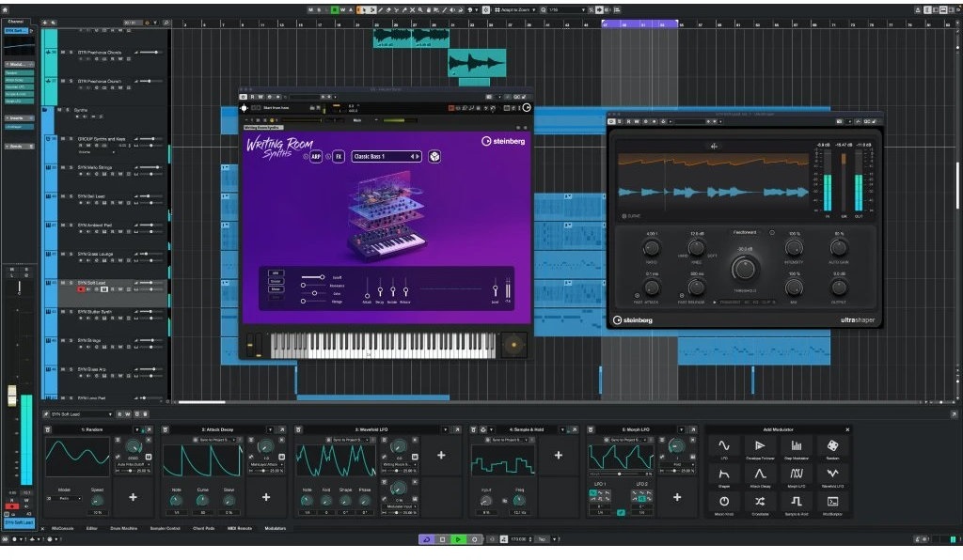Open the SYN Soft Lead modulator track dropdown

click(81, 414)
